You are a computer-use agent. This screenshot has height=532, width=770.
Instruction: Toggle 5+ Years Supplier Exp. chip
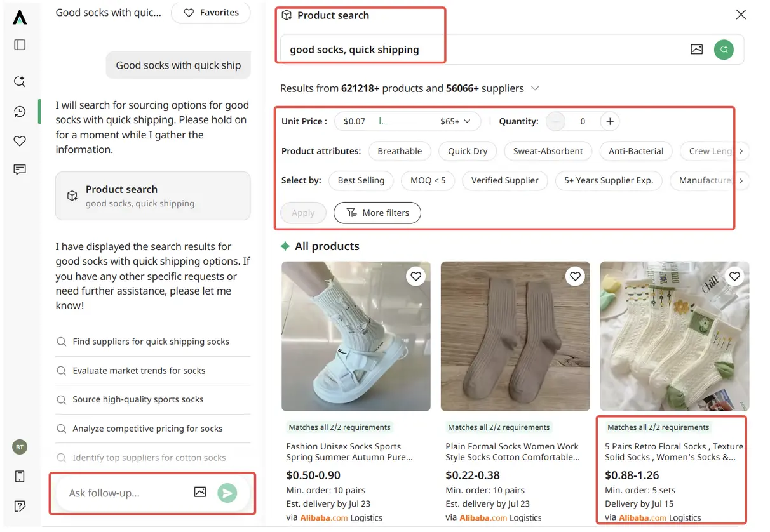609,180
